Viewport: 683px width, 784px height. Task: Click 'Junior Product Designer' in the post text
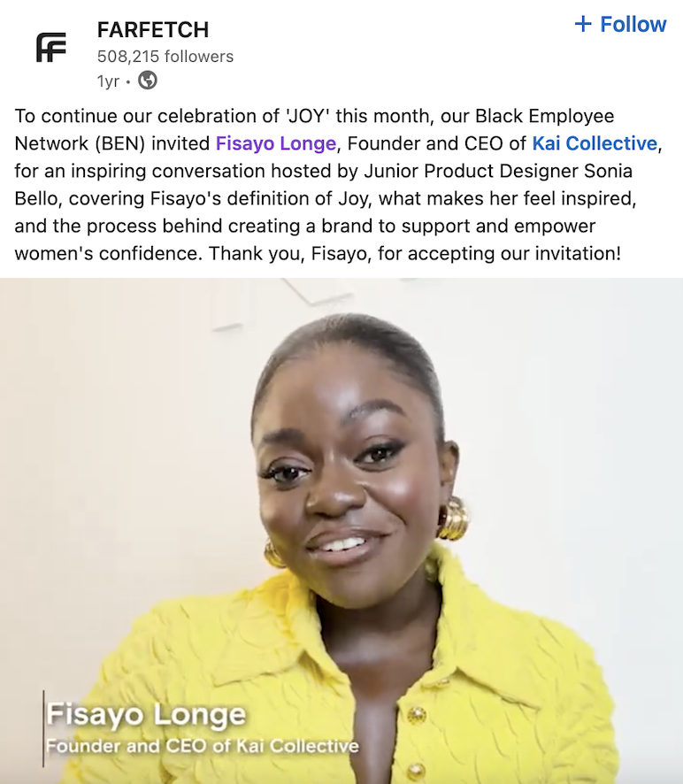pos(472,171)
